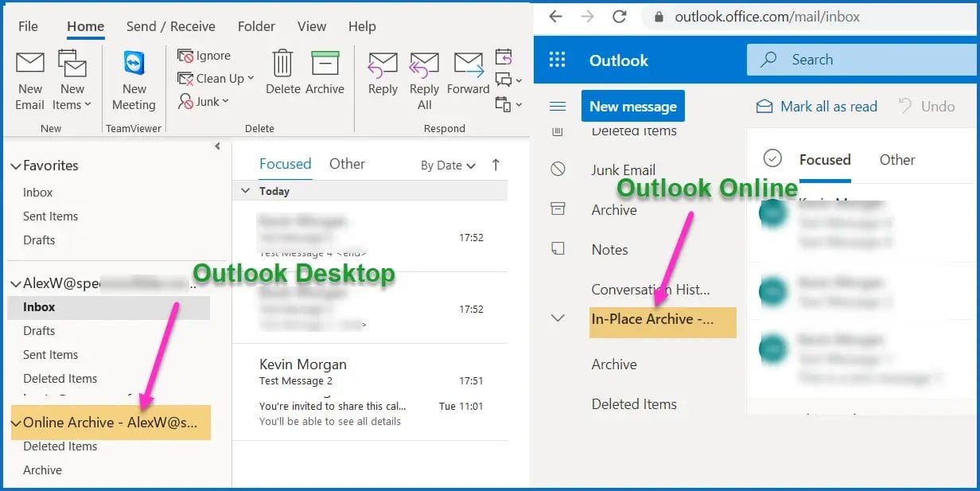Viewport: 980px width, 491px height.
Task: Delete the selected message using ribbon icon
Action: 282,72
